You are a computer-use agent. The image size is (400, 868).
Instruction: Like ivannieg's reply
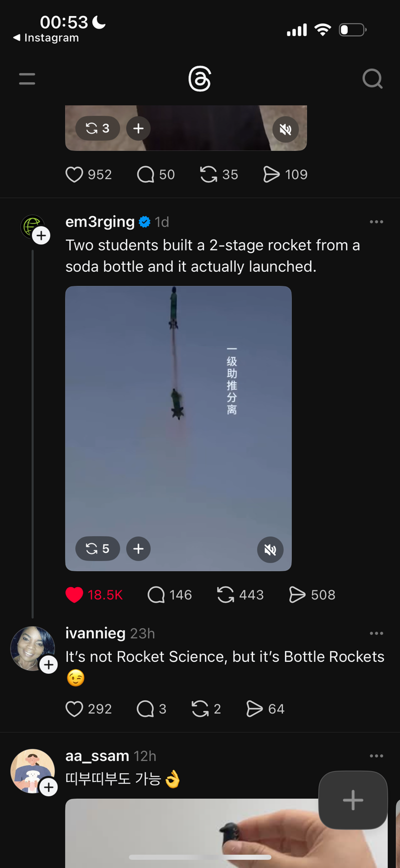(x=74, y=709)
